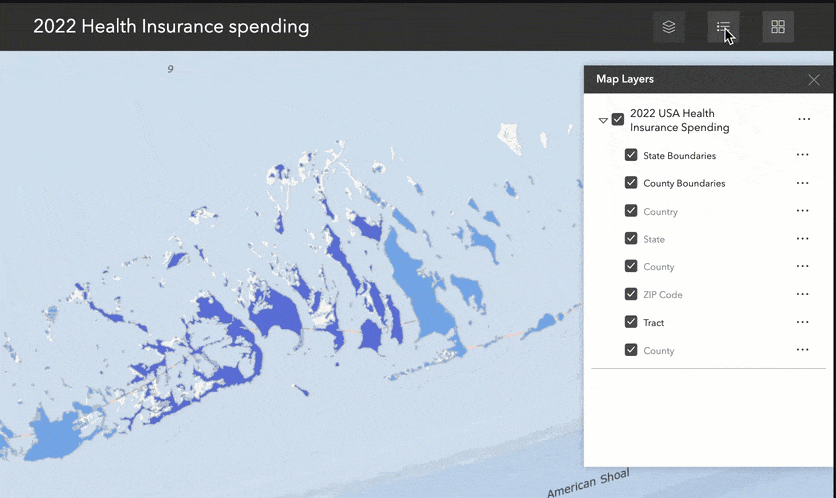
Task: Open the County Boundaries ellipsis menu
Action: tap(802, 183)
